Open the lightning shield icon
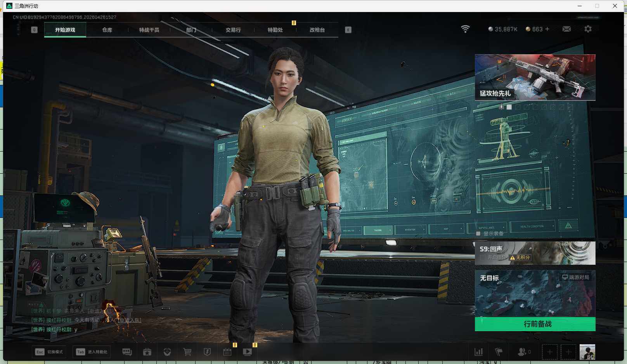Screen dimensions: 627x364 tap(207, 352)
